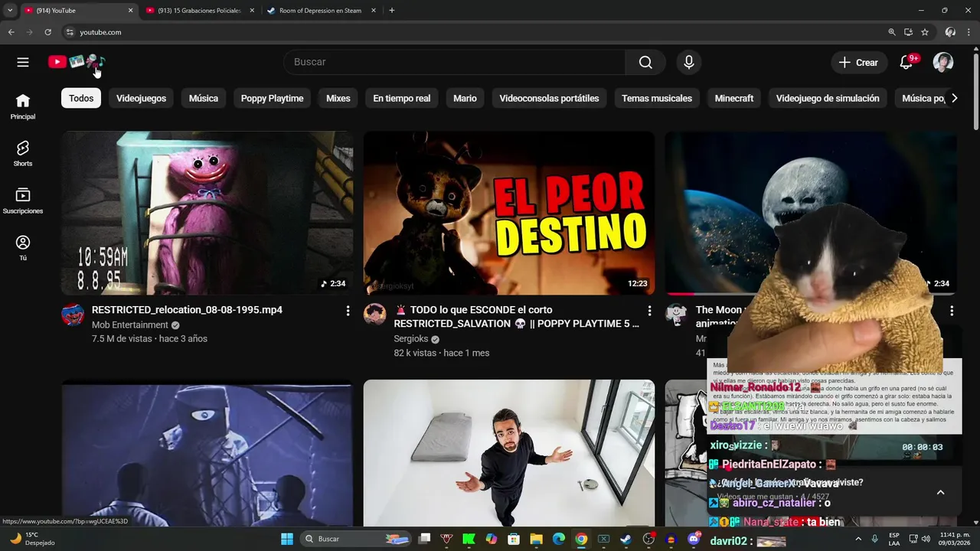Open the YouTube hamburger guide menu
Screen dimensions: 980x551
[23, 62]
